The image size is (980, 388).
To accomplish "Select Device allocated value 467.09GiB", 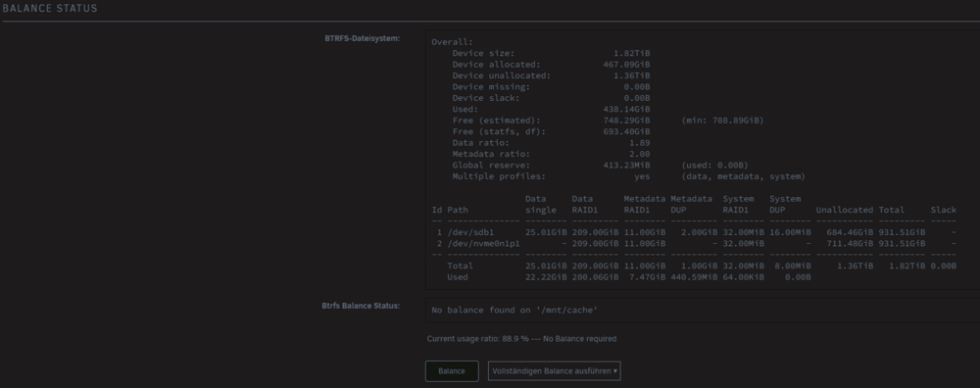I will coord(626,65).
